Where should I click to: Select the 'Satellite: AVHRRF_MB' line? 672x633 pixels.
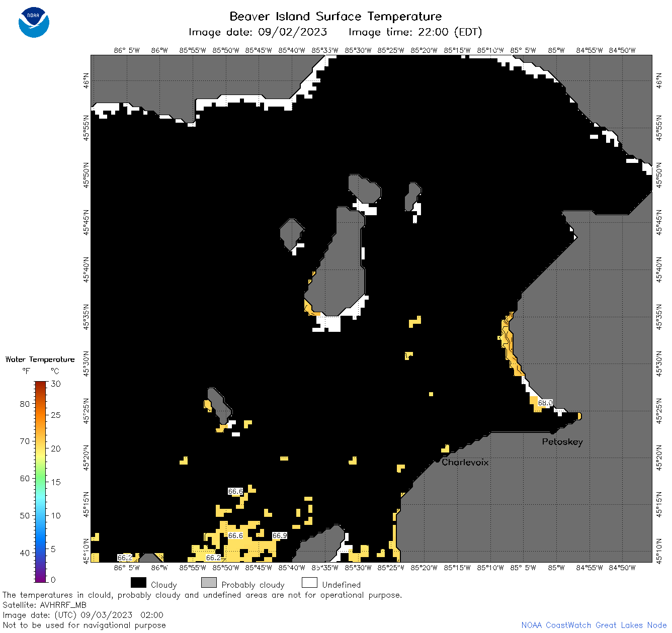(44, 605)
